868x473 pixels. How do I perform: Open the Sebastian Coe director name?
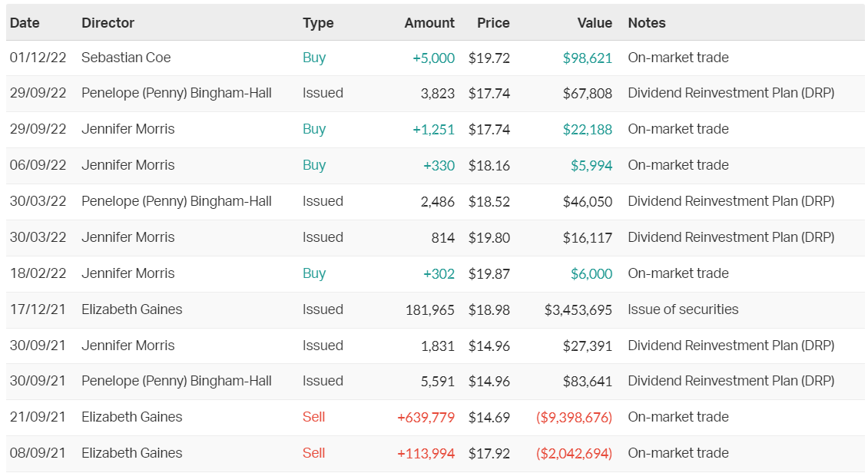point(126,58)
